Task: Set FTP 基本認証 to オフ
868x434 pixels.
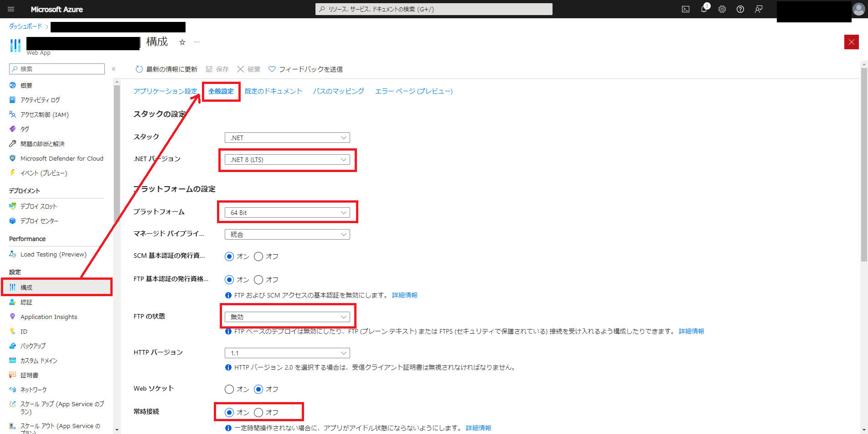Action: 258,280
